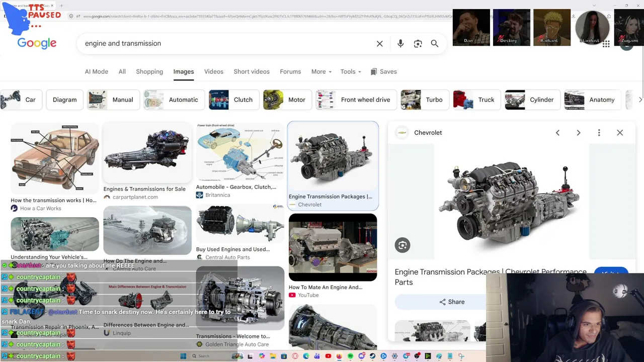Click the Share button
Image resolution: width=644 pixels, height=362 pixels.
pyautogui.click(x=452, y=302)
